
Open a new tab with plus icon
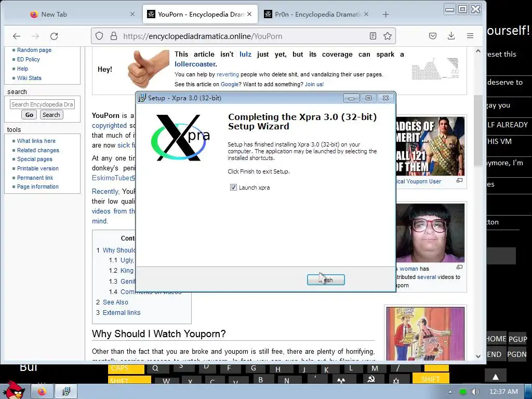[x=386, y=14]
